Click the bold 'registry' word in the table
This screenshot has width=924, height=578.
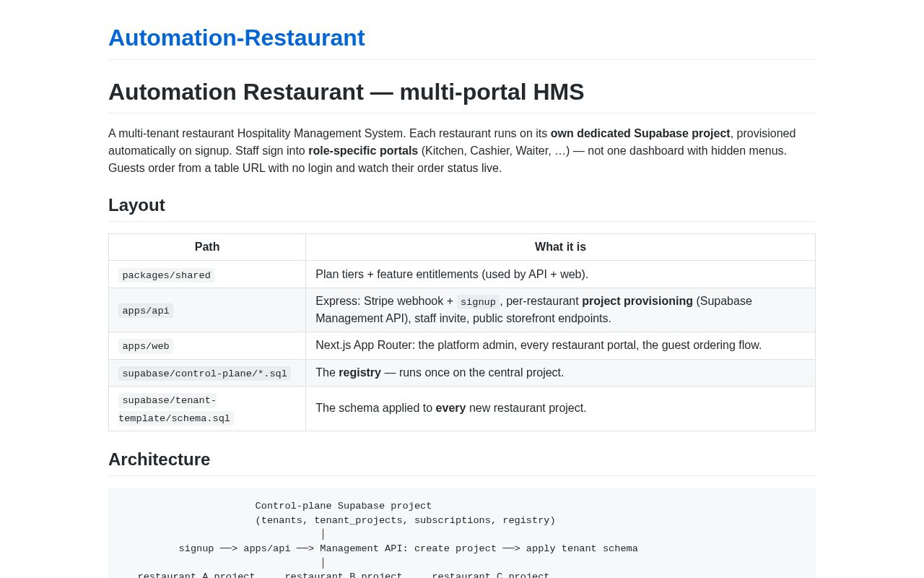click(359, 373)
